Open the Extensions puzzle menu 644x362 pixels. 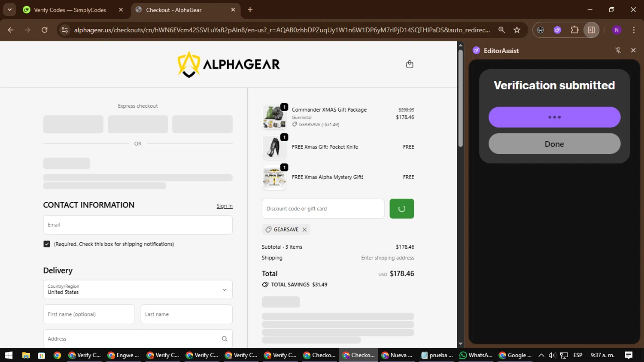574,30
